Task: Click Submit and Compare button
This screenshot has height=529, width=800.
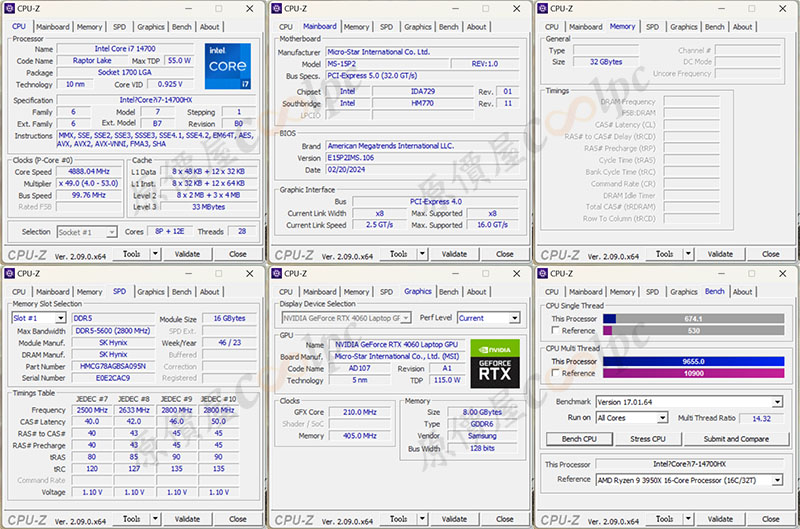Action: click(736, 439)
